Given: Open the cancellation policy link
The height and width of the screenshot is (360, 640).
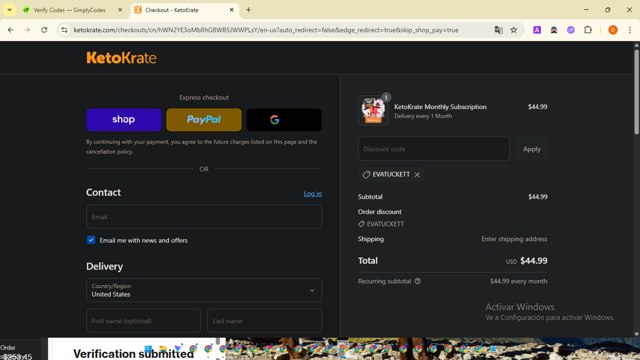Looking at the screenshot, I should [109, 152].
